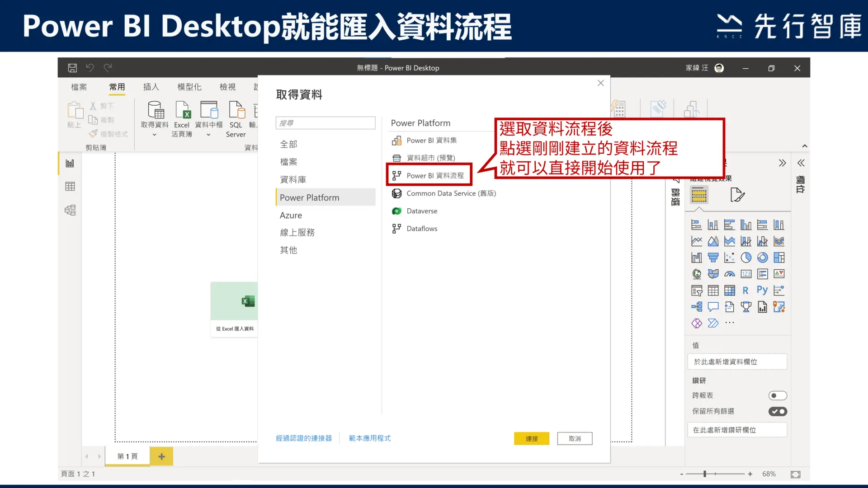The height and width of the screenshot is (488, 868).
Task: Select the area chart visual
Action: 713,241
